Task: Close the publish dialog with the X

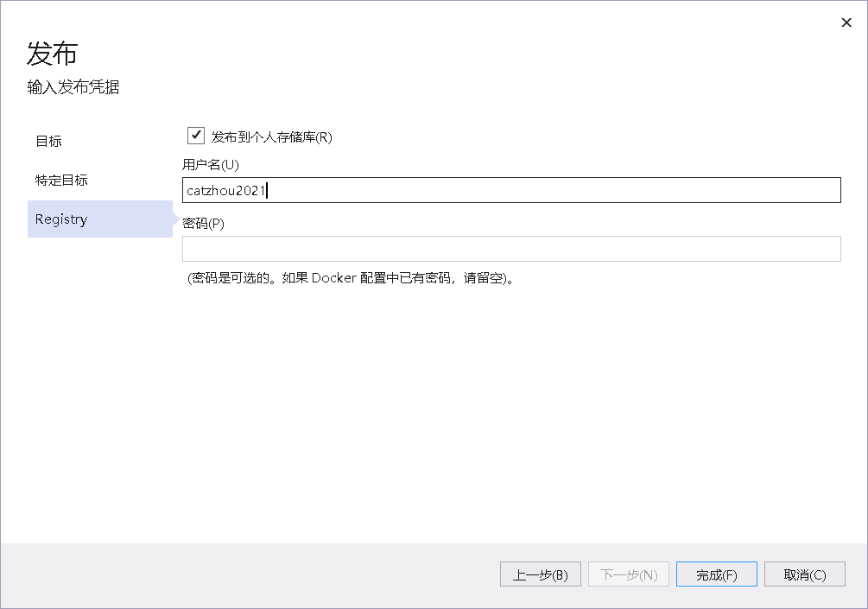Action: (846, 22)
